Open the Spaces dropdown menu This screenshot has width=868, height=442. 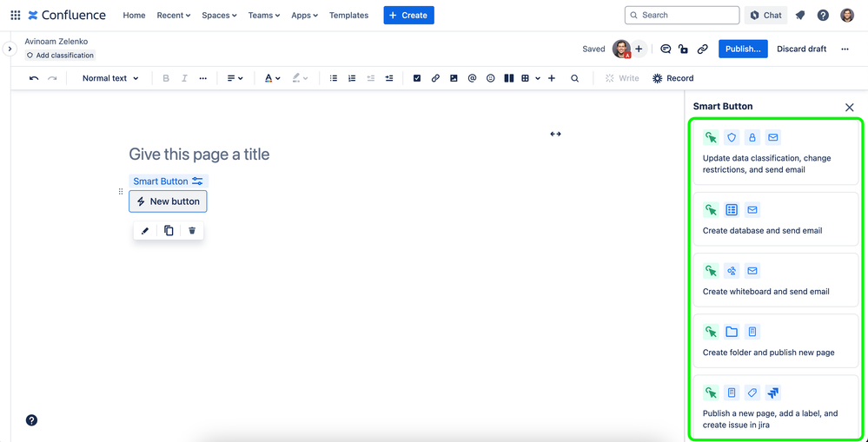[x=219, y=16]
